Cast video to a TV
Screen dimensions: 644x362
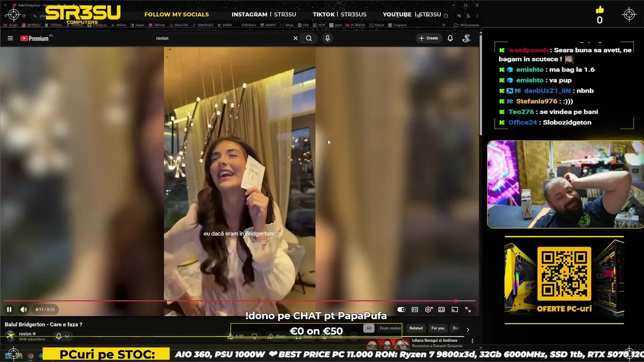tap(455, 310)
